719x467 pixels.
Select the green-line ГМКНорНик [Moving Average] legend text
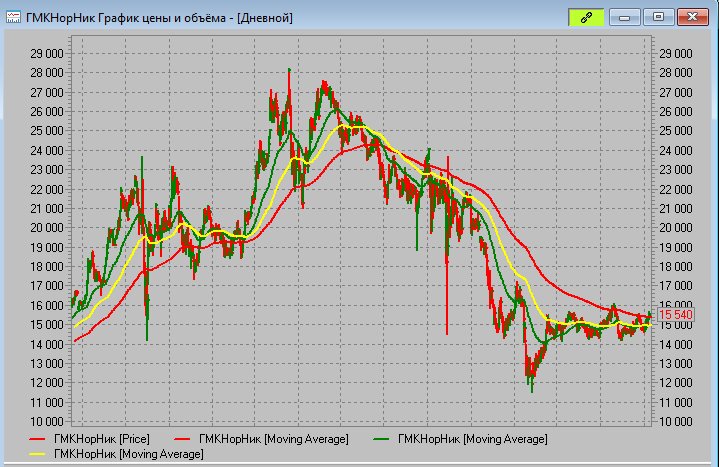pos(473,439)
